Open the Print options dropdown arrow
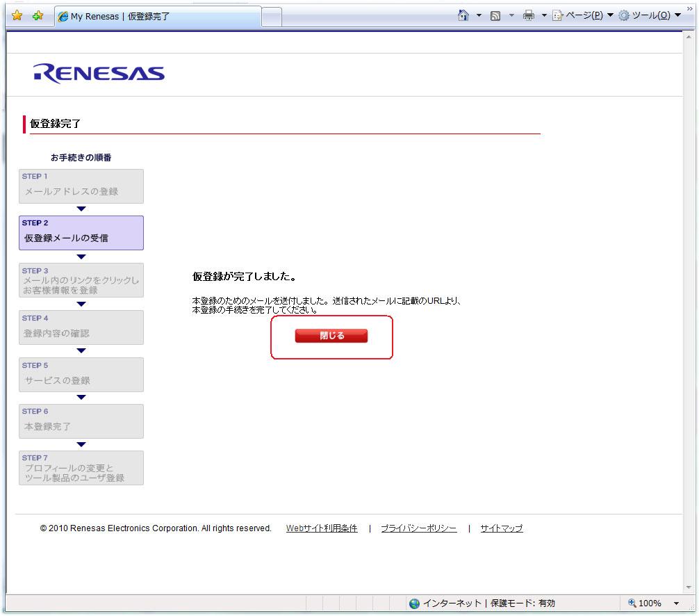This screenshot has height=616, width=699. 543,16
